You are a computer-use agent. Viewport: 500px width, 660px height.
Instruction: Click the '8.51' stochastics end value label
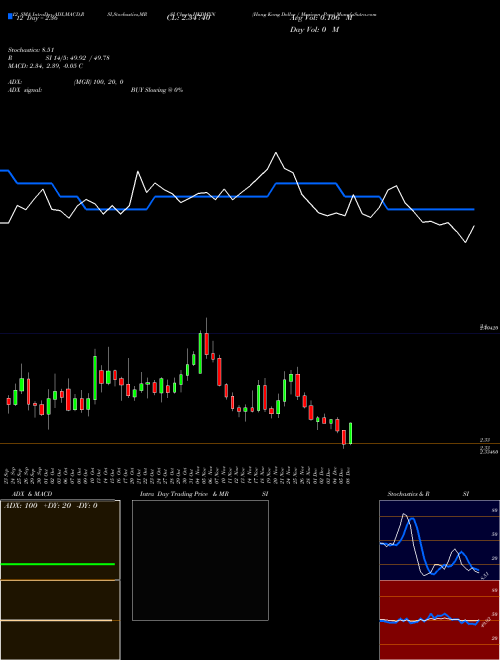coord(484,575)
